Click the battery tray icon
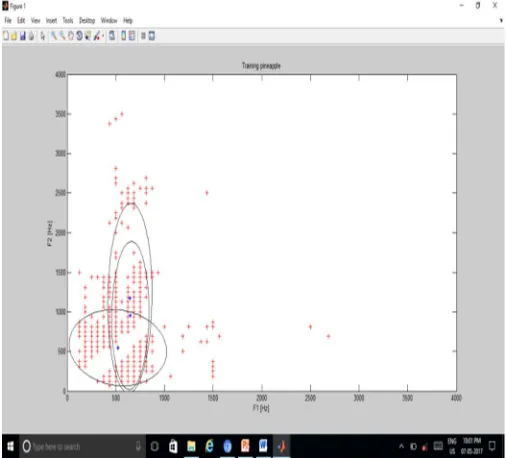This screenshot has width=506, height=458. (x=413, y=446)
